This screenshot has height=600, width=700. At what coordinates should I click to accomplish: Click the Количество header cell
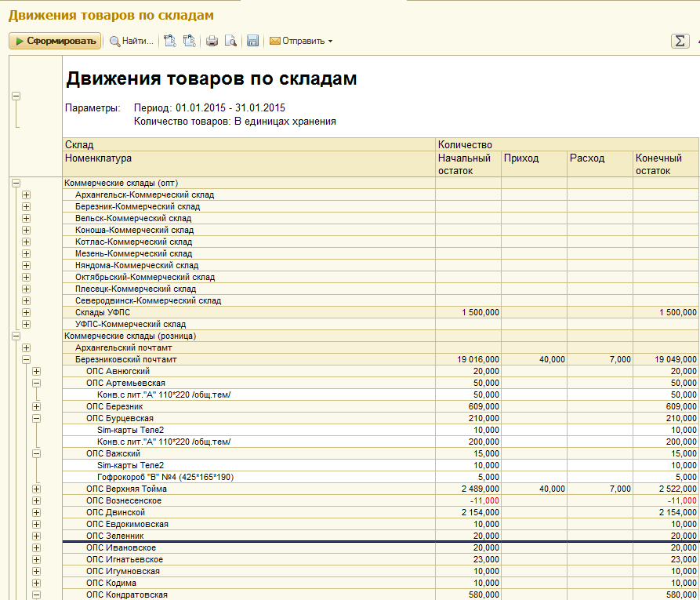click(568, 144)
